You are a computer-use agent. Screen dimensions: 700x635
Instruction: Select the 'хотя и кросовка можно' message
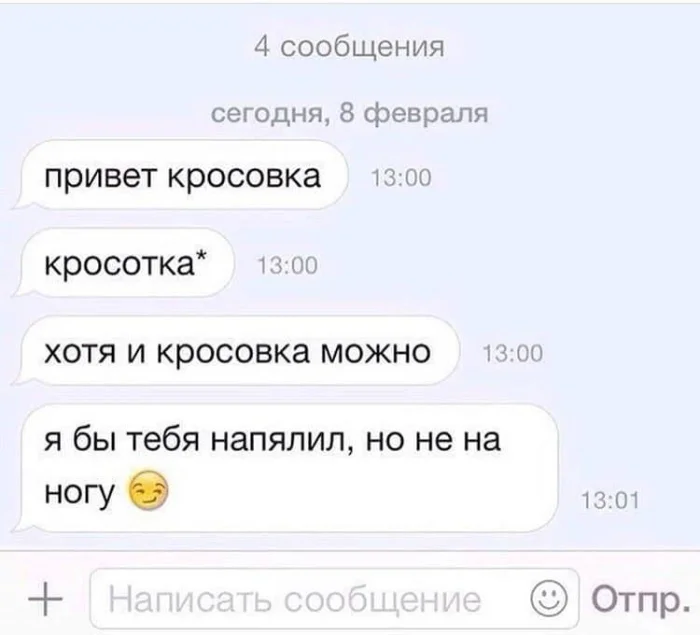coord(236,351)
